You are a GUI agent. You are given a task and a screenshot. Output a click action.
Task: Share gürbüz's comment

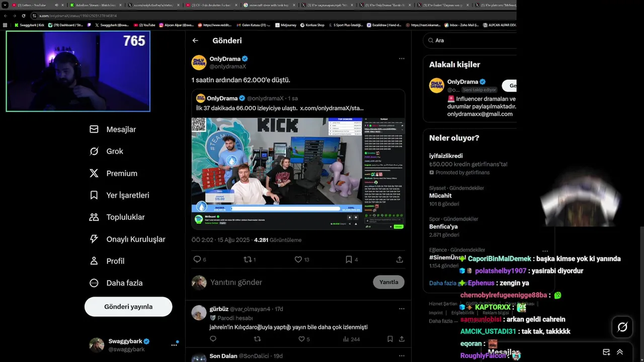pyautogui.click(x=401, y=339)
